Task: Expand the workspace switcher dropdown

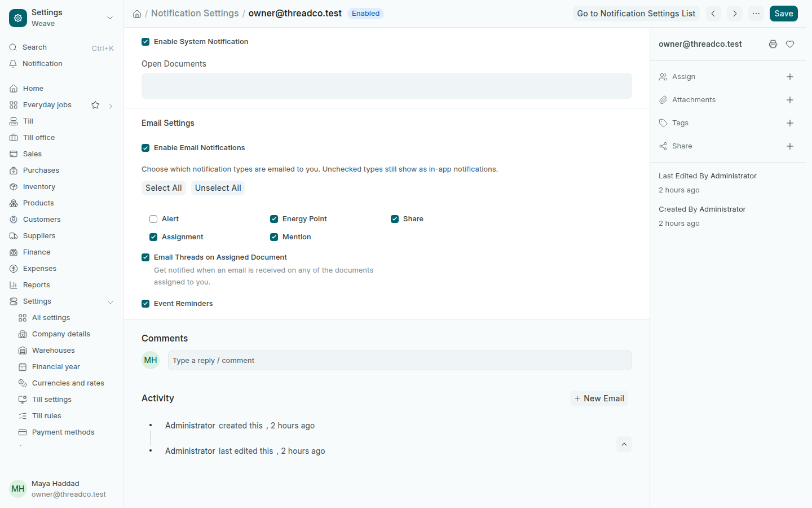Action: click(x=110, y=18)
